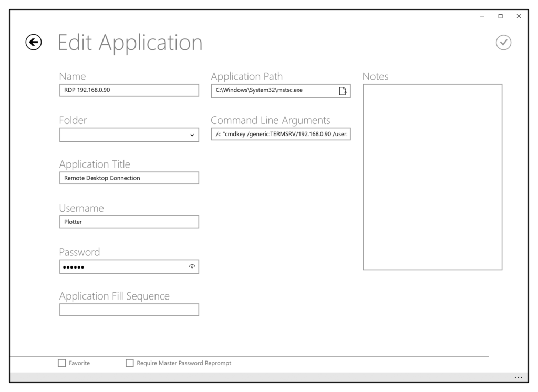Close the Edit Application window
Screen dimensions: 538x392
[x=519, y=16]
